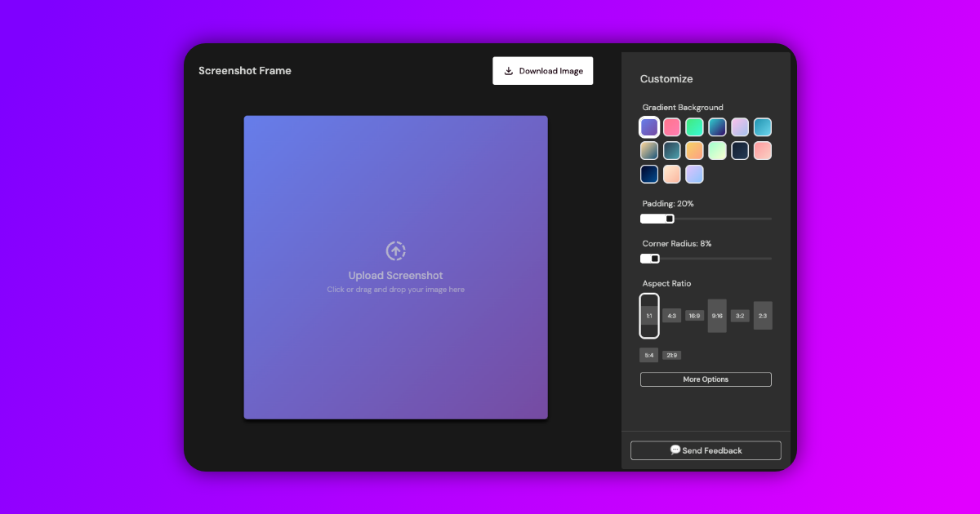Click Upload Screenshot text in drop area
The width and height of the screenshot is (980, 514).
[395, 276]
